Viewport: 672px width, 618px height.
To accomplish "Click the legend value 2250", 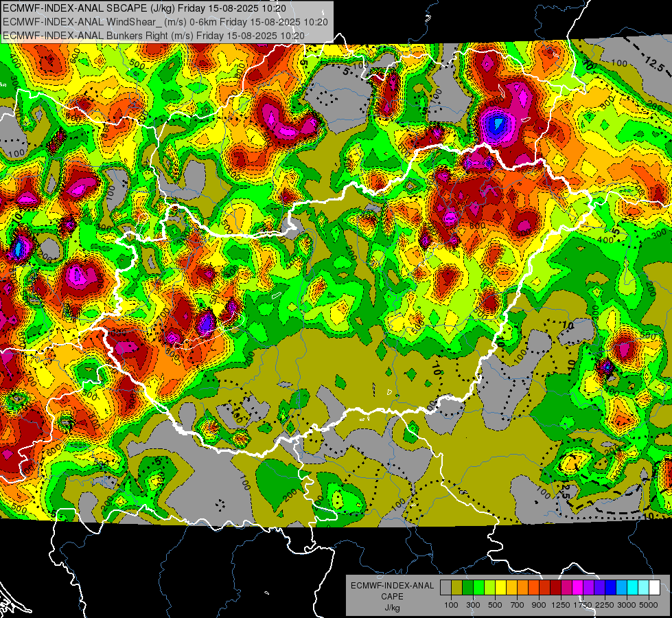I will tap(605, 605).
